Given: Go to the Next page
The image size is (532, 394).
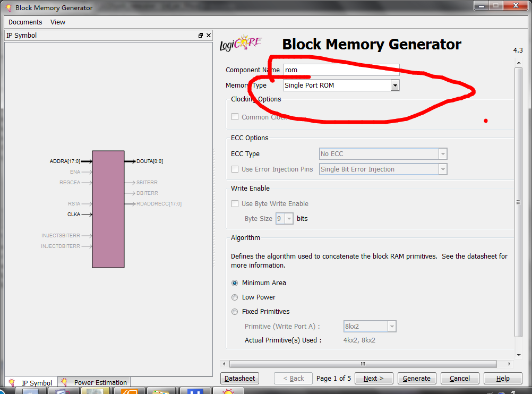Looking at the screenshot, I should coord(374,379).
